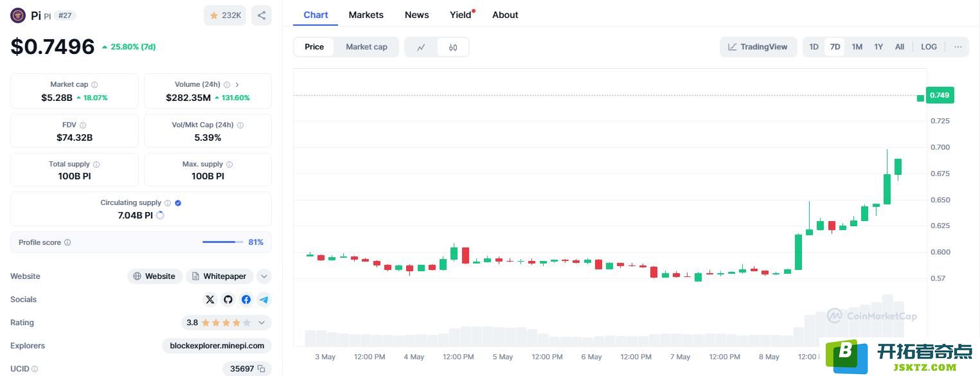
Task: Open Market cap info tooltip icon
Action: (94, 85)
